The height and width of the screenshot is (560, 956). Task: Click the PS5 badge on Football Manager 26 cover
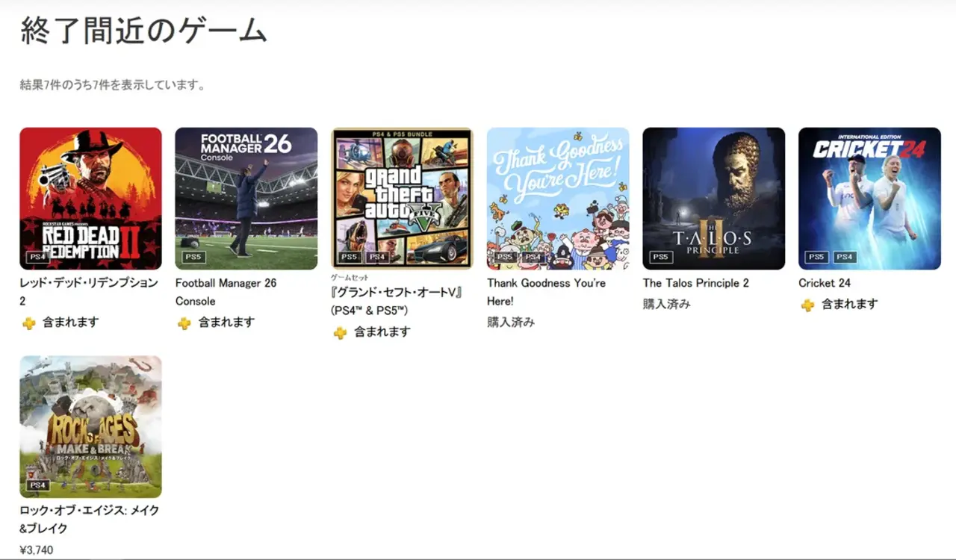pyautogui.click(x=194, y=258)
